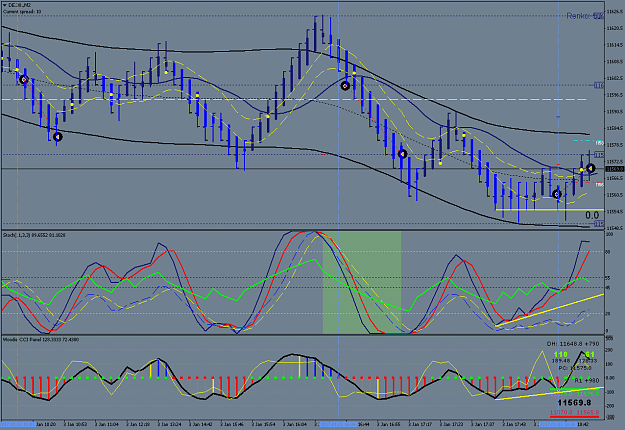Screen dimensions: 625x430
Task: Click the yellow-arrow signal circle touching the lower band
Action: tap(58, 137)
